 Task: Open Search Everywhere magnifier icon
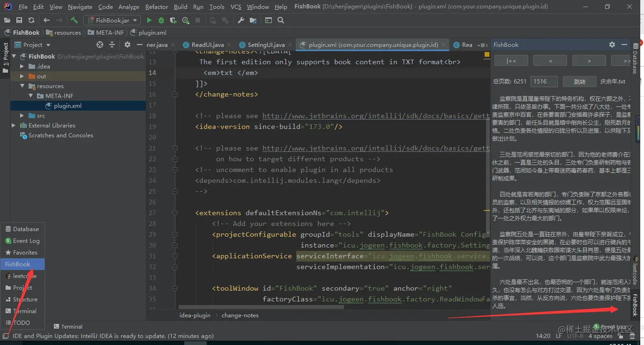click(x=280, y=20)
